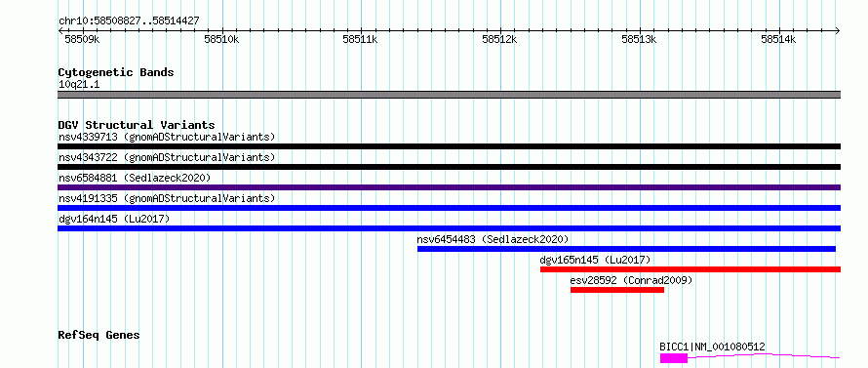Open the dgv165n145 (Lu2017) label
Image resolution: width=868 pixels, height=368 pixels.
tap(595, 260)
